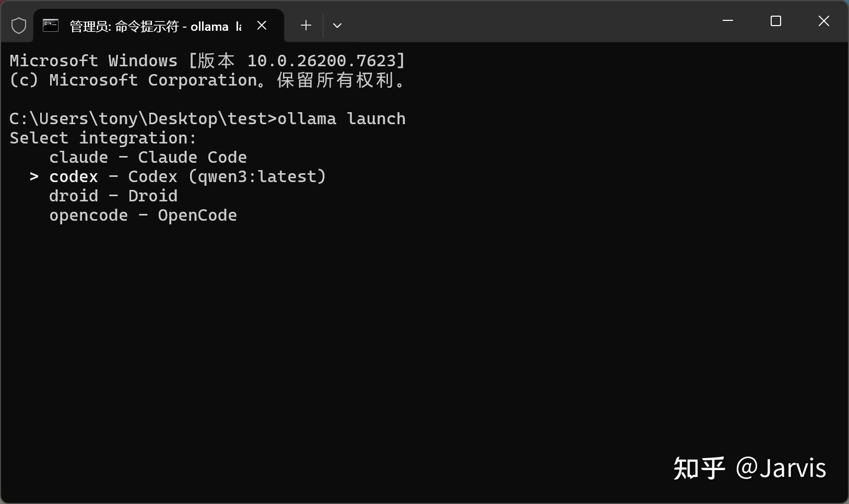This screenshot has height=504, width=849.
Task: Select the opencode - OpenCode option
Action: (143, 215)
